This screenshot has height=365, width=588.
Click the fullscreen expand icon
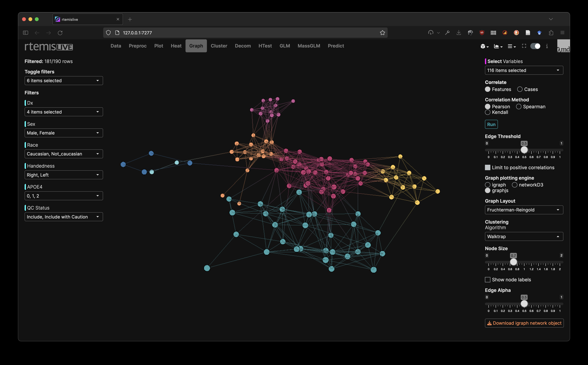point(524,46)
